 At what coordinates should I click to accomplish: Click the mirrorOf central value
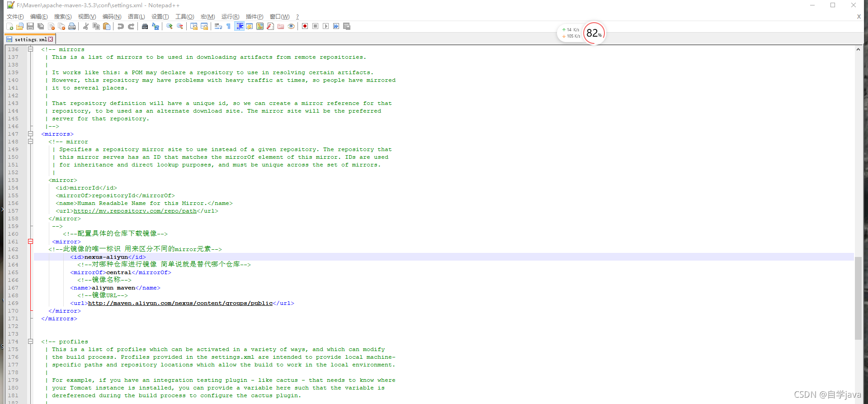coord(119,272)
